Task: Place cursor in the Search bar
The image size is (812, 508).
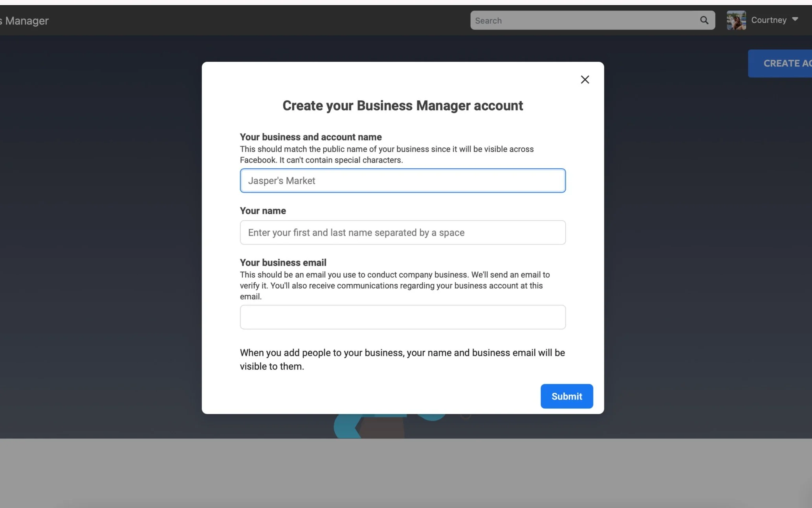Action: [570, 20]
